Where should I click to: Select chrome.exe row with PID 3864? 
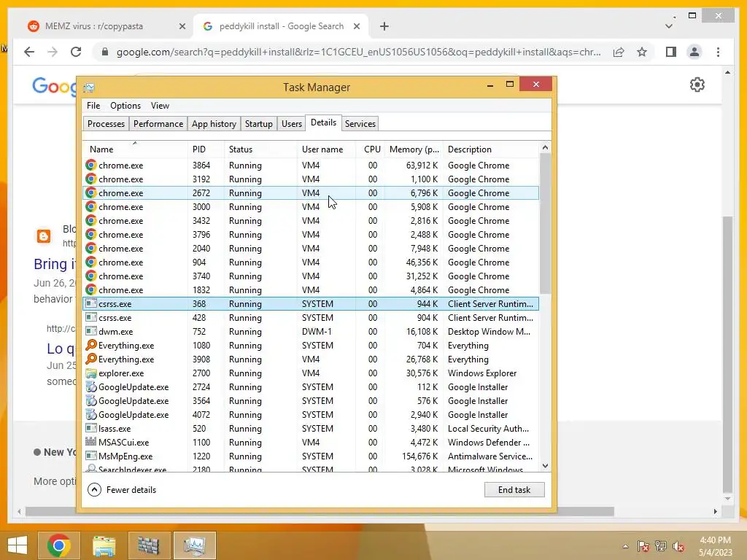click(311, 166)
